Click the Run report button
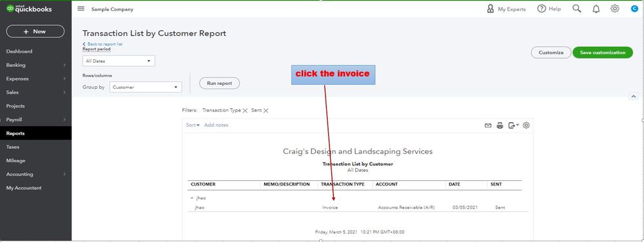Screen dimensions: 644x242 (x=219, y=83)
